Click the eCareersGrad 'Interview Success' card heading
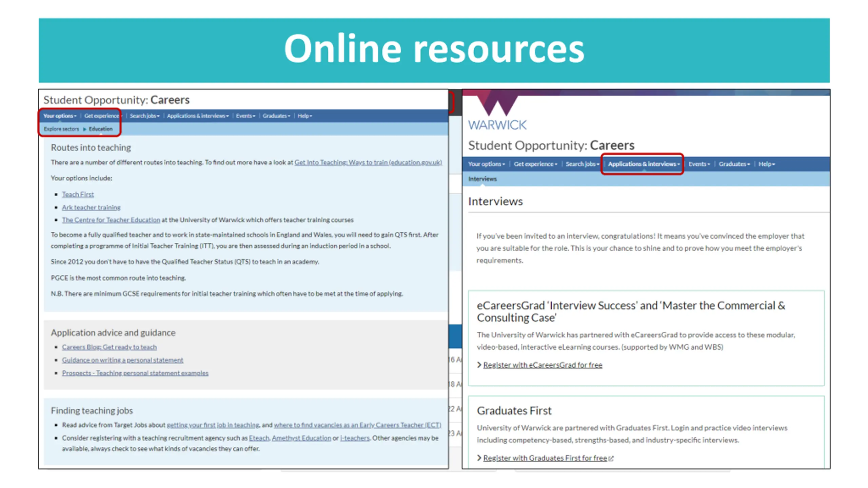Image resolution: width=868 pixels, height=488 pixels. 631,311
